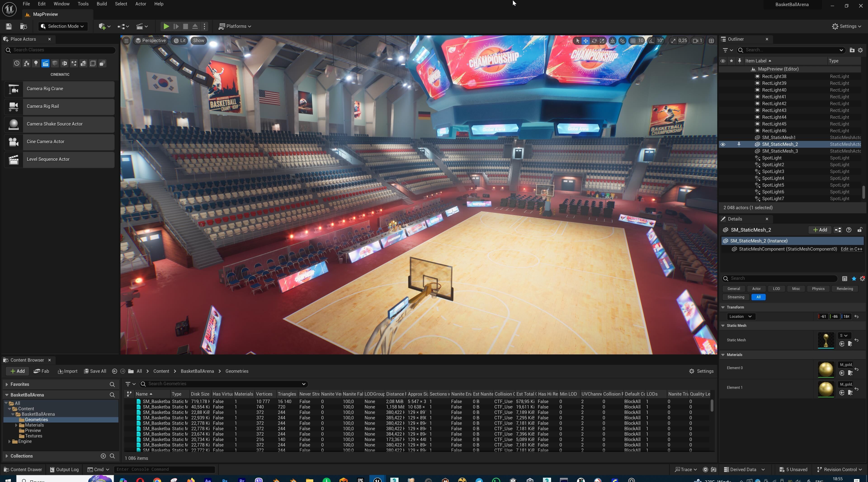
Task: Toggle rotation snapping angle icon
Action: click(x=652, y=41)
